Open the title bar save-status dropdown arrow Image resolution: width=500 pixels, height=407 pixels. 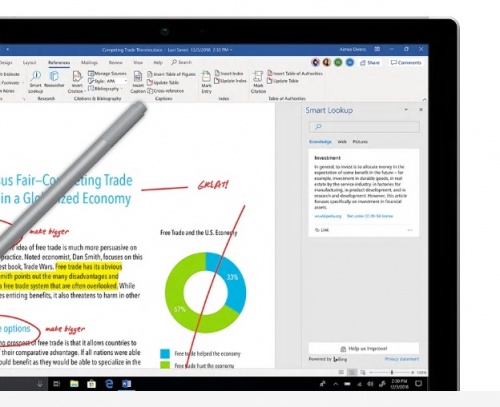click(x=231, y=50)
